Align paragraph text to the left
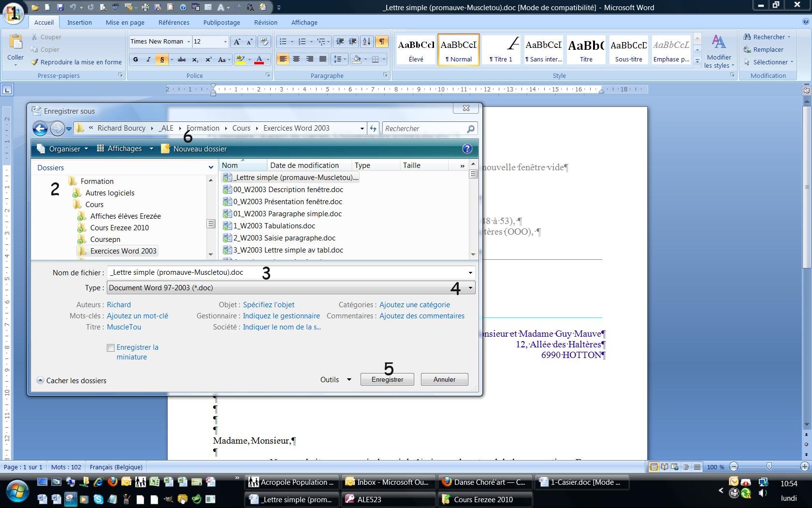Screen dimensions: 812x508 [x=283, y=59]
